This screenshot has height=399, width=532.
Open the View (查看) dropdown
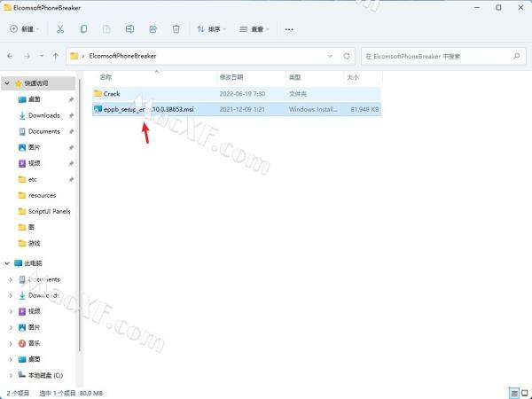pos(254,29)
